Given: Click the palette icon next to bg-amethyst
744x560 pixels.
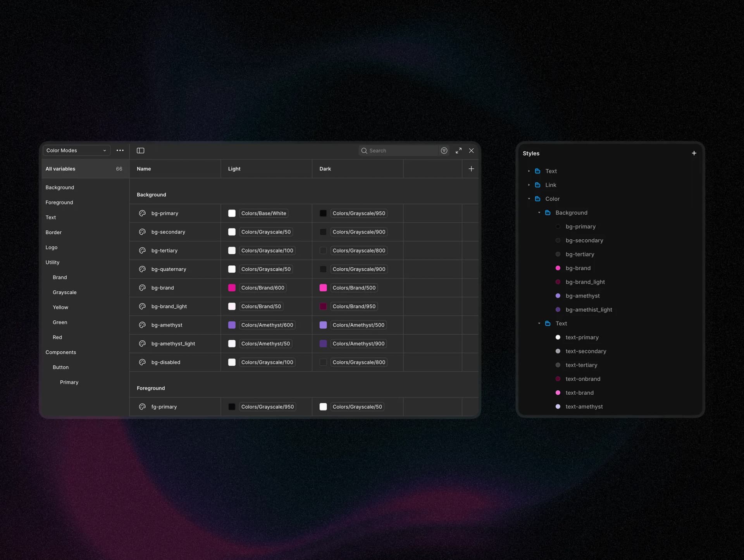Looking at the screenshot, I should [x=142, y=325].
